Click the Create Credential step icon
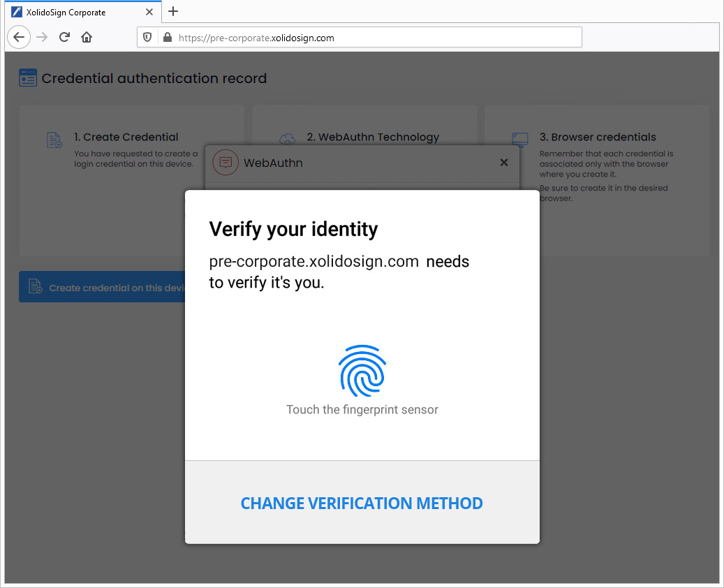Image resolution: width=724 pixels, height=588 pixels. click(54, 140)
